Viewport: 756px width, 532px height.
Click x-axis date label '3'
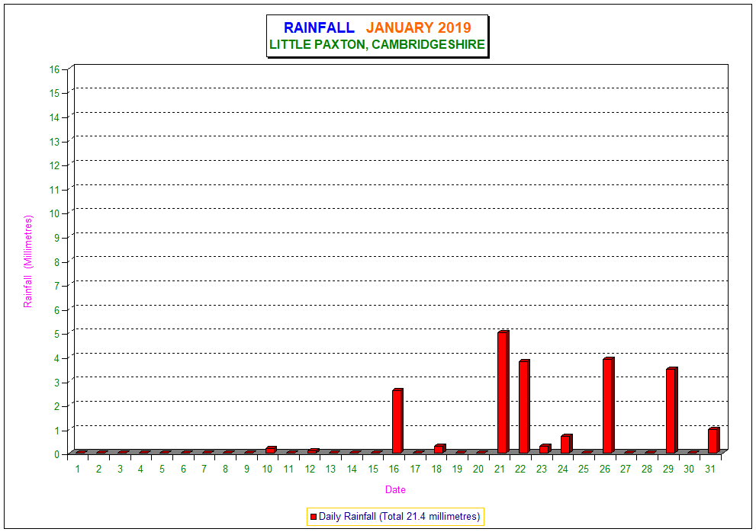[120, 469]
